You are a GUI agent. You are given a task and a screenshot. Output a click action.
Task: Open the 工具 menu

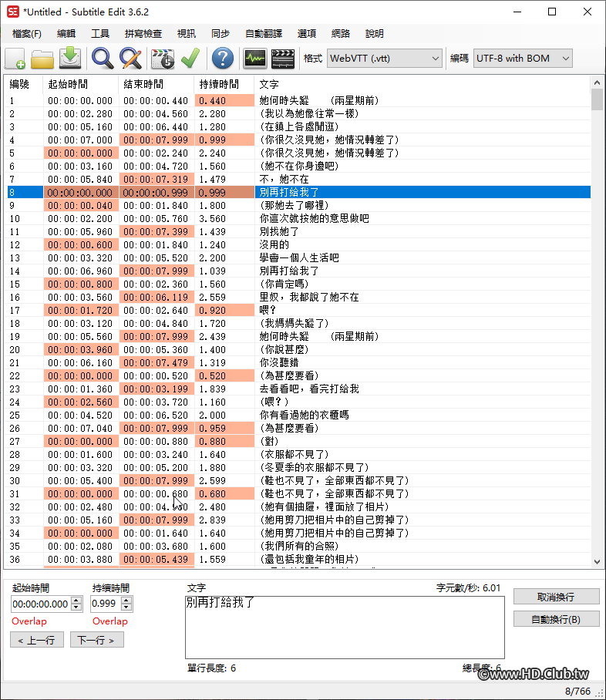pos(100,34)
